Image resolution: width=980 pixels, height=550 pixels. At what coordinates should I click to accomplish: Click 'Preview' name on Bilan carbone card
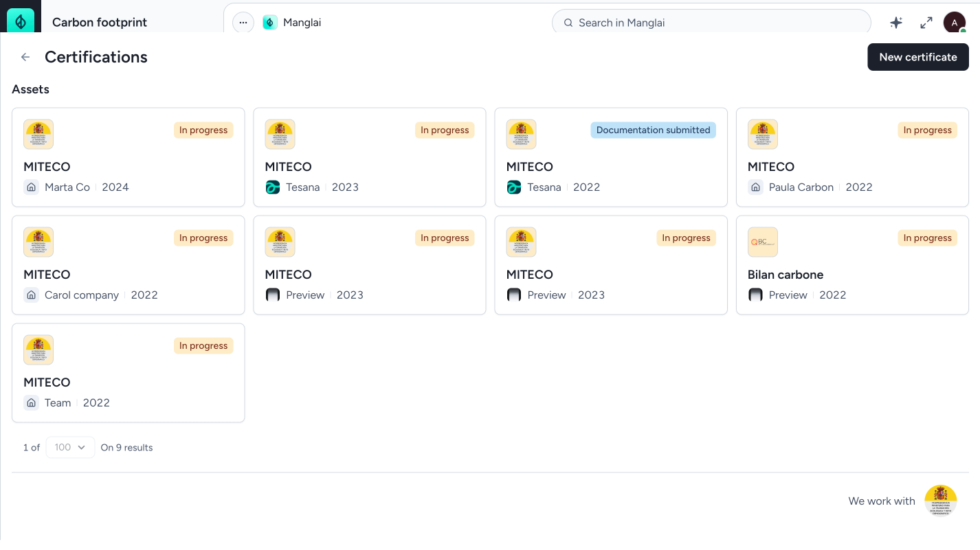click(x=788, y=295)
